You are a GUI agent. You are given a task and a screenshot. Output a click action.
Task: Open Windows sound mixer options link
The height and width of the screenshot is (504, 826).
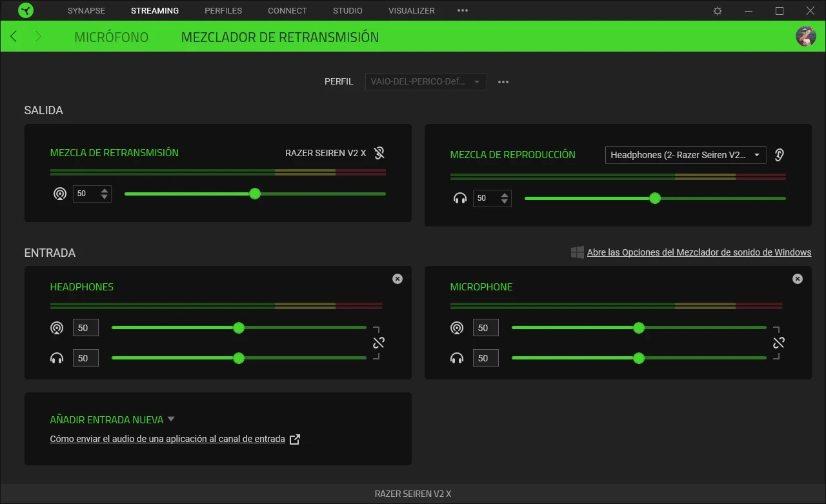699,252
